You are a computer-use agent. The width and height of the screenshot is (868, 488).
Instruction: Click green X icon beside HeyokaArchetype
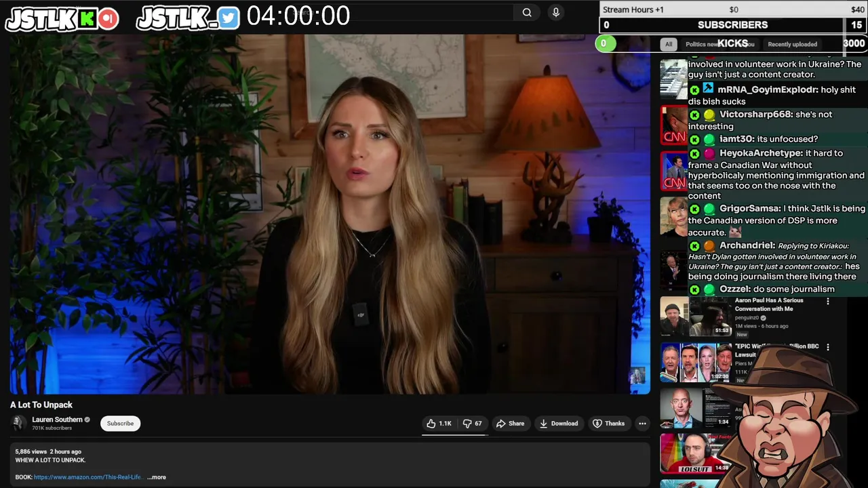point(694,153)
